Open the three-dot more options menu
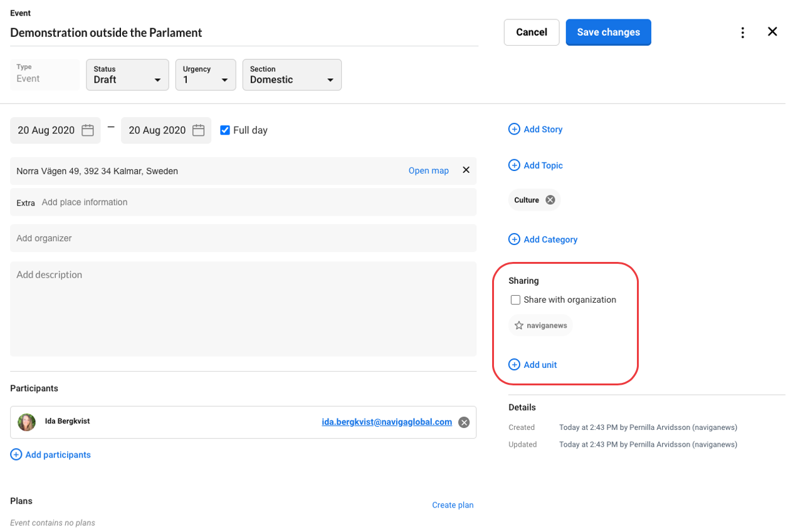The height and width of the screenshot is (532, 788). (742, 33)
